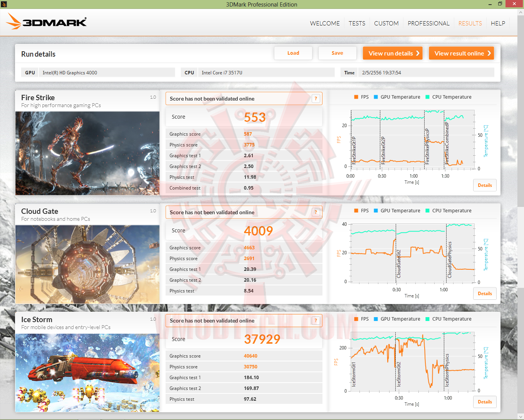
Task: Click View result online
Action: (462, 53)
